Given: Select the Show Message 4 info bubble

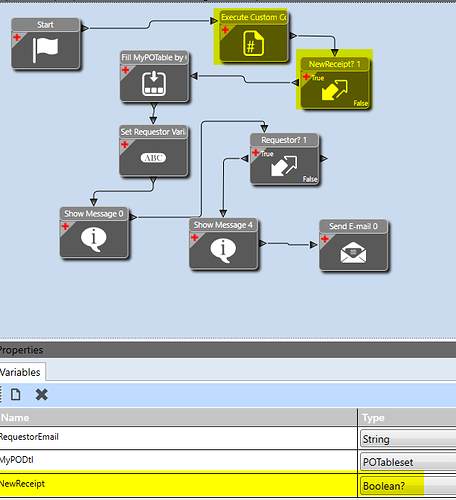Looking at the screenshot, I should tap(223, 250).
